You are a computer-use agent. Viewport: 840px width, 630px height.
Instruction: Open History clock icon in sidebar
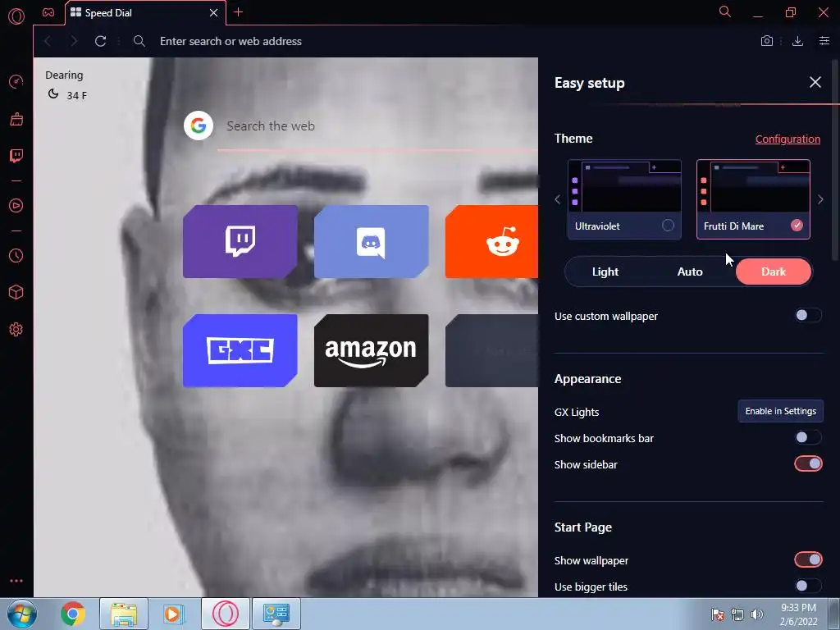[16, 256]
